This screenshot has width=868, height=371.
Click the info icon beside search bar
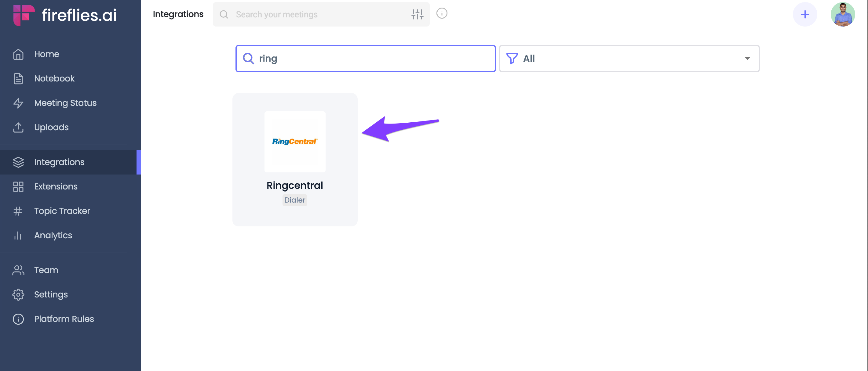442,13
